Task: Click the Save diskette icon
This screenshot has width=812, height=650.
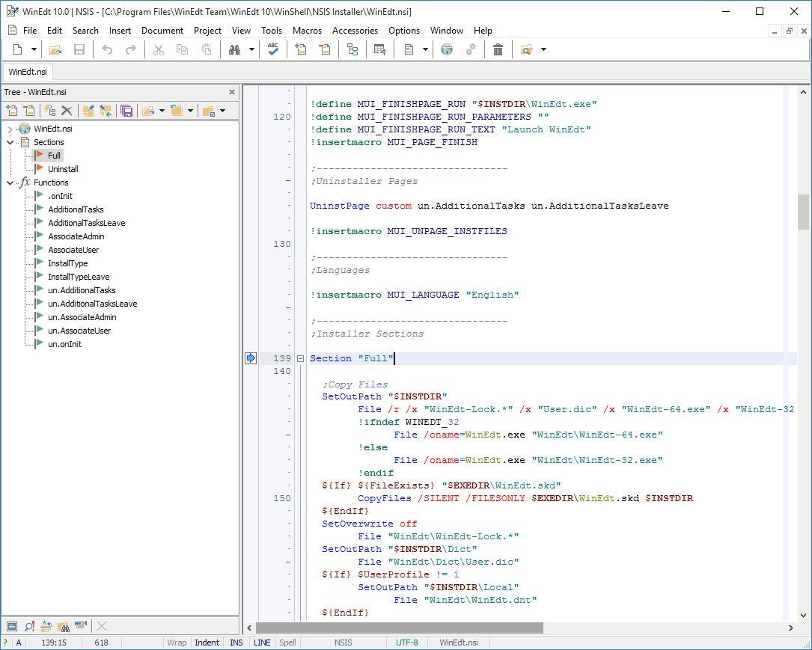Action: pyautogui.click(x=79, y=49)
